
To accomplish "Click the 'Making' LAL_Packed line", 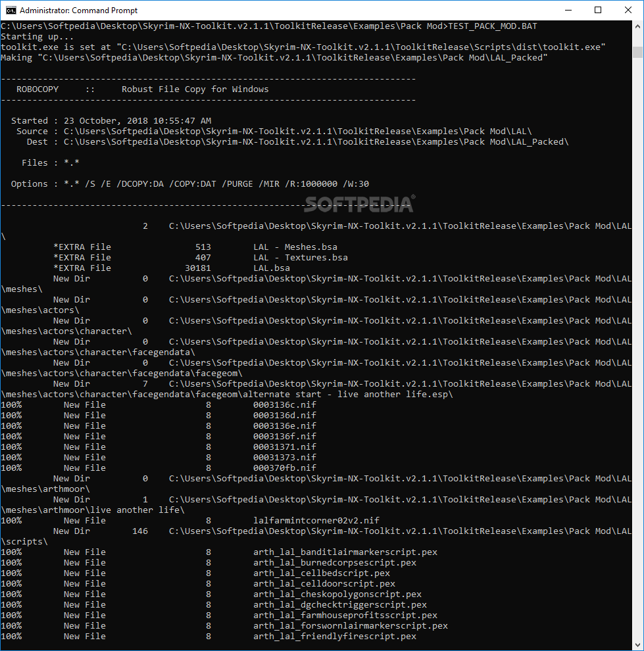I will pos(274,58).
